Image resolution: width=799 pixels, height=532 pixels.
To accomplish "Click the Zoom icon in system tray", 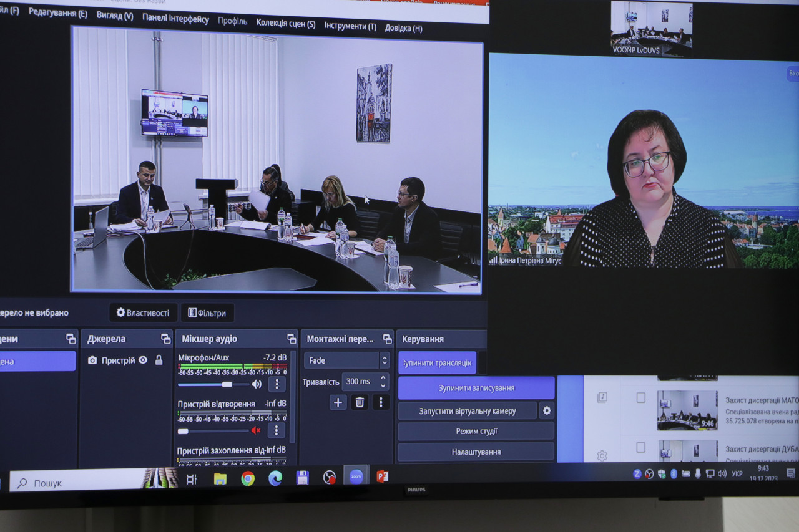I will coord(637,474).
